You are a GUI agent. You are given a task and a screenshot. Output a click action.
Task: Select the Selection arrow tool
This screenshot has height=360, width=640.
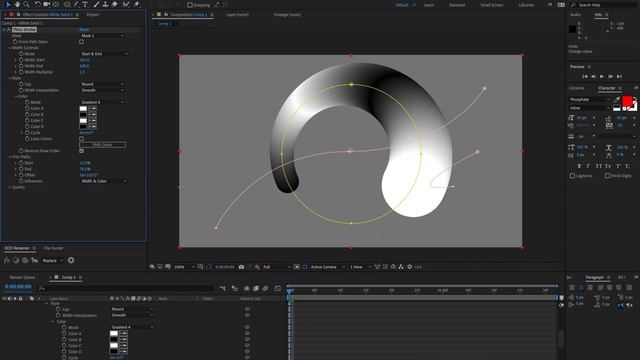point(8,4)
